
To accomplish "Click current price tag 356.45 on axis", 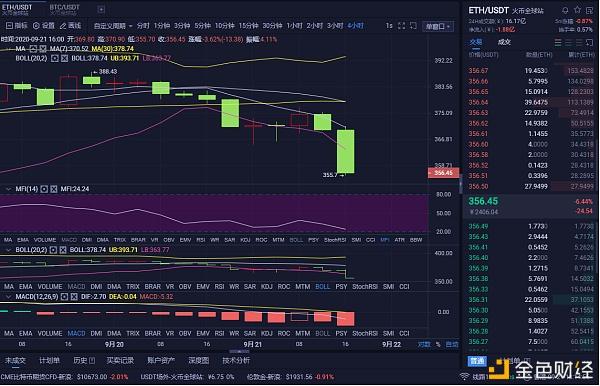I will coord(443,173).
